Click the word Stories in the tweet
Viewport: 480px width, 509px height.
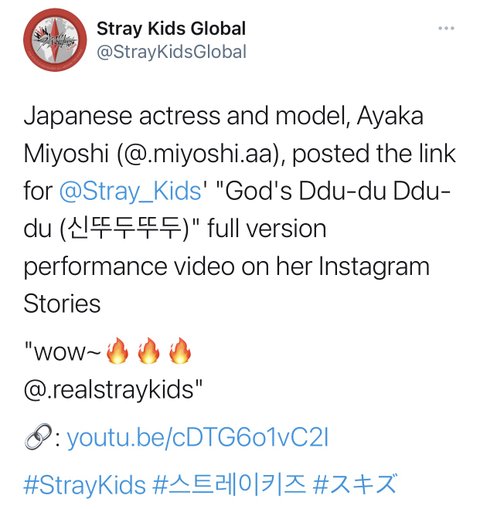62,304
